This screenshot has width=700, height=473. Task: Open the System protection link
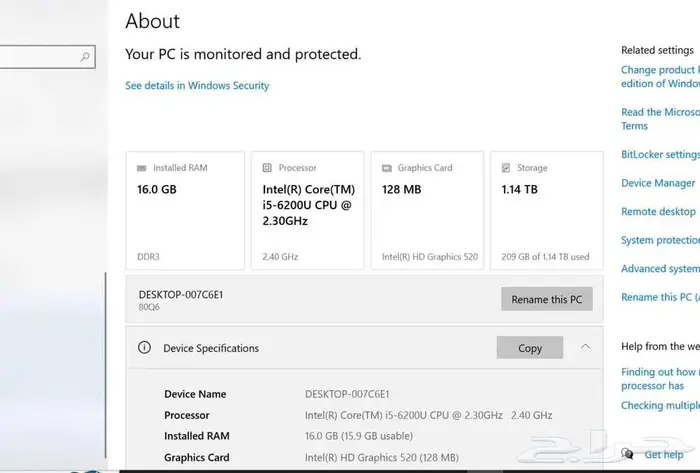[x=660, y=240]
